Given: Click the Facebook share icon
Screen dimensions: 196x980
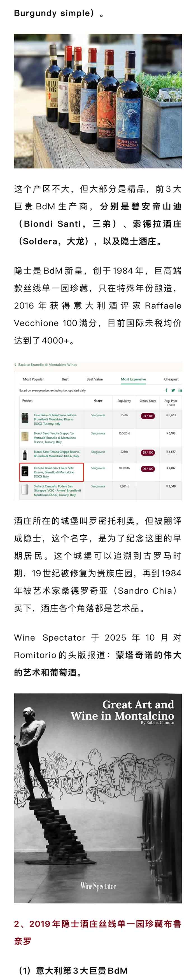Looking at the screenshot, I should 166,390.
